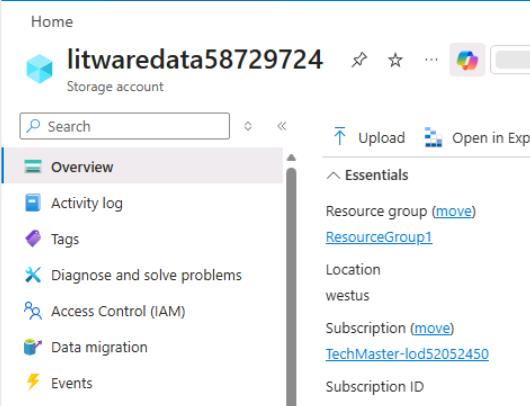The image size is (530, 406).
Task: Open the Tags icon entry
Action: click(142, 239)
